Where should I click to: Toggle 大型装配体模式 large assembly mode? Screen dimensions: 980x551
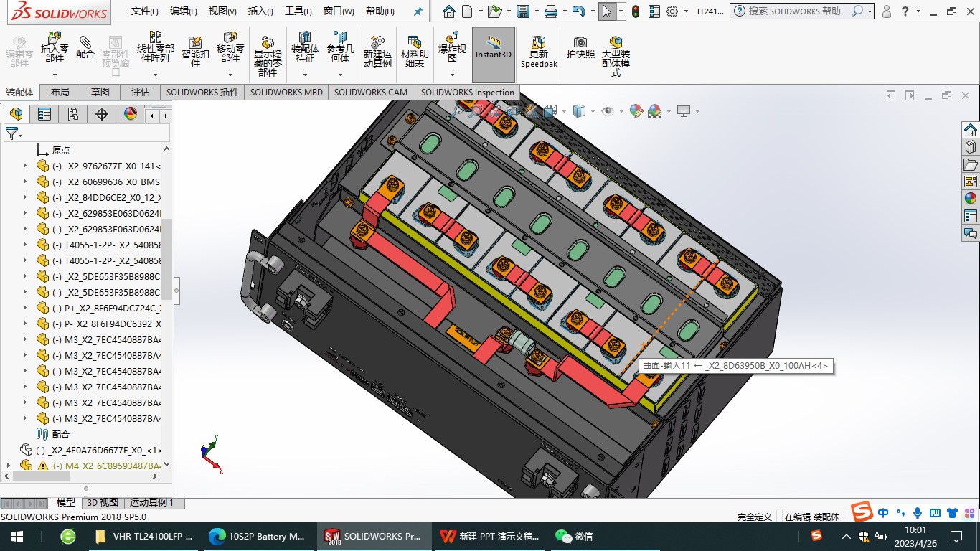[x=616, y=54]
